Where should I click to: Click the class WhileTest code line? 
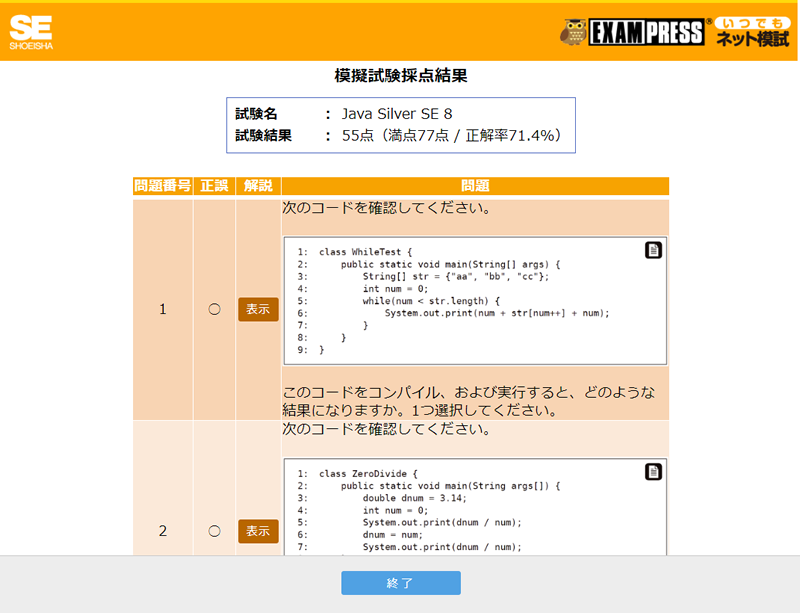[365, 252]
